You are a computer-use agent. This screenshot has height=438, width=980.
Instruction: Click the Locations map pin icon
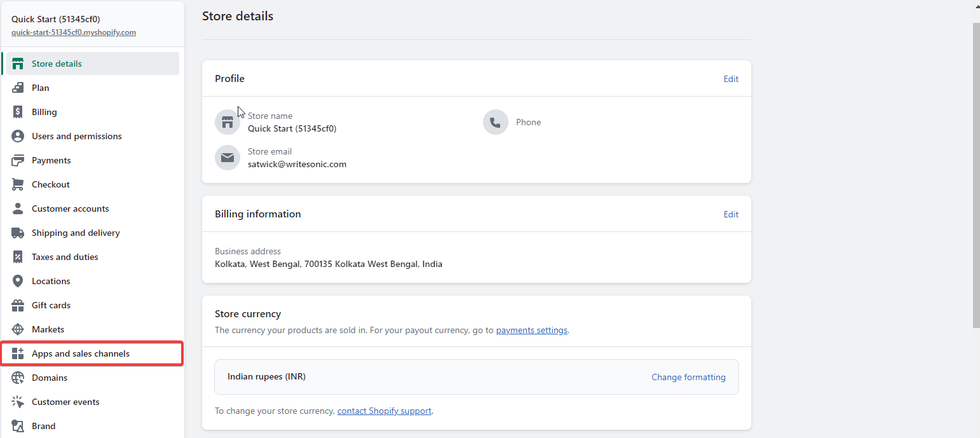(18, 281)
